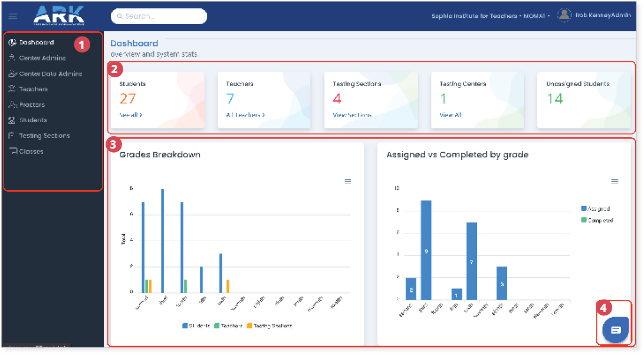
Task: Click the ARK logo in the header
Action: (59, 15)
